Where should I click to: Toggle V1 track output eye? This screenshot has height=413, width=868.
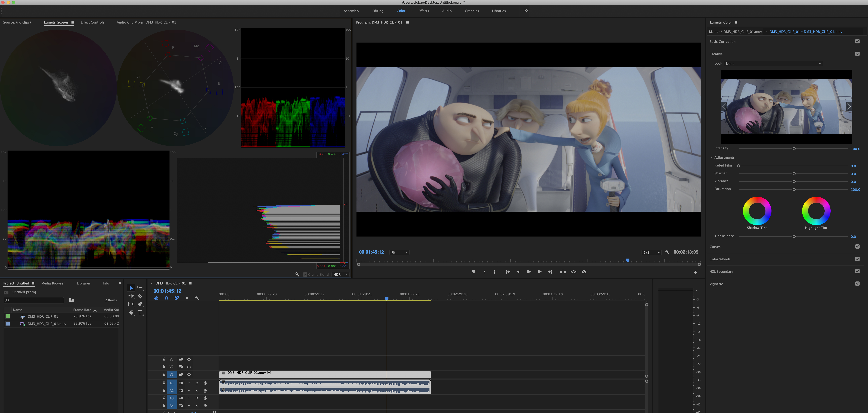[x=189, y=374]
